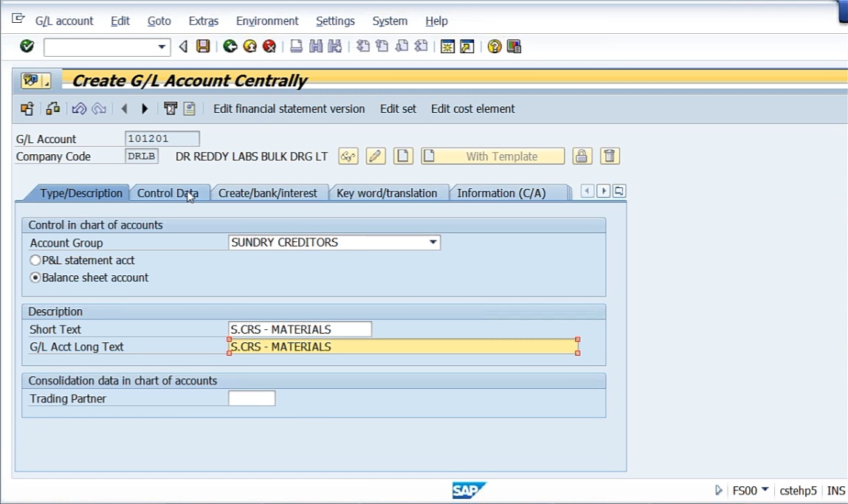Switch to the Type/Description tab
848x504 pixels.
pos(81,193)
